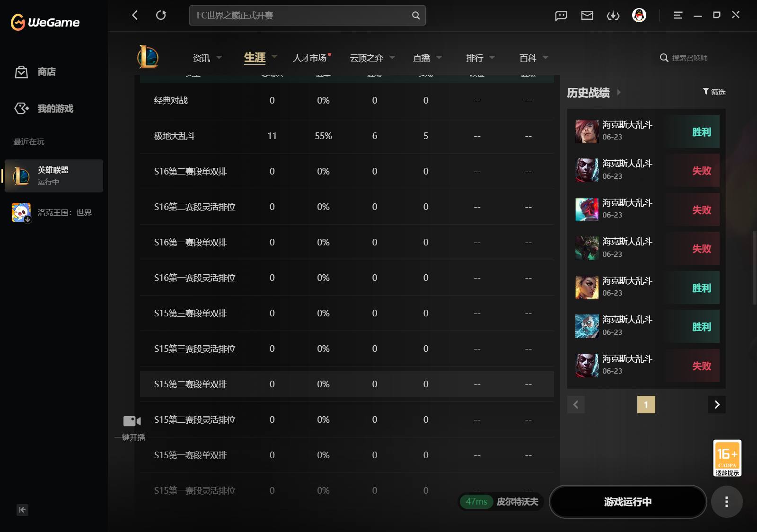The image size is (757, 532).
Task: Select the 极地大乱斗 row
Action: pyautogui.click(x=347, y=136)
